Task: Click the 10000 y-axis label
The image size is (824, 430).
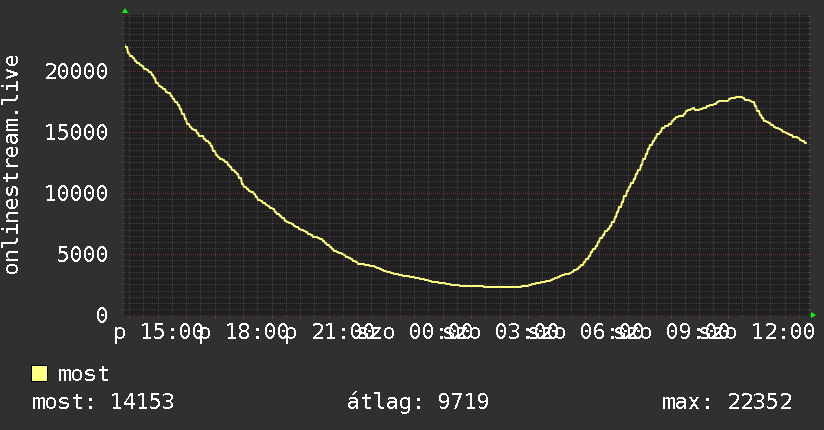Action: 76,193
